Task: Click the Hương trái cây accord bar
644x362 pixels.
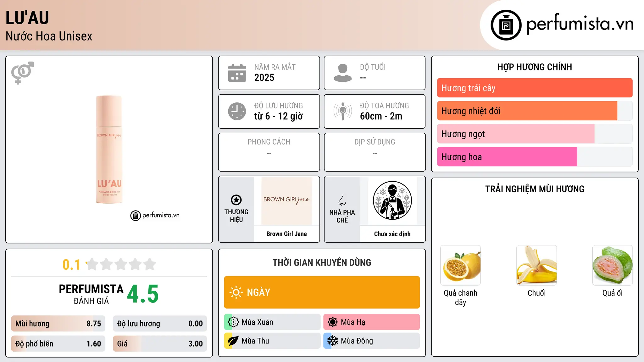Action: tap(535, 88)
